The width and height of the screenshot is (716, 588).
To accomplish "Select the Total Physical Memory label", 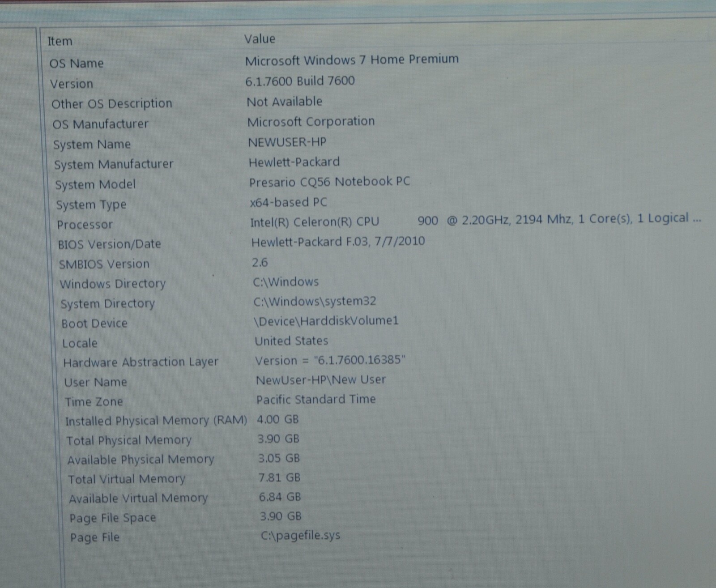I will tap(129, 441).
